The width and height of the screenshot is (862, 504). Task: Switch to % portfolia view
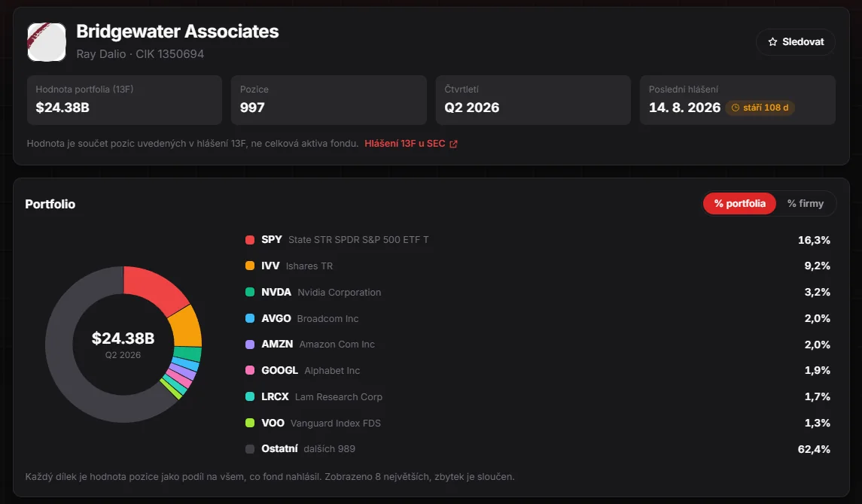pos(739,204)
